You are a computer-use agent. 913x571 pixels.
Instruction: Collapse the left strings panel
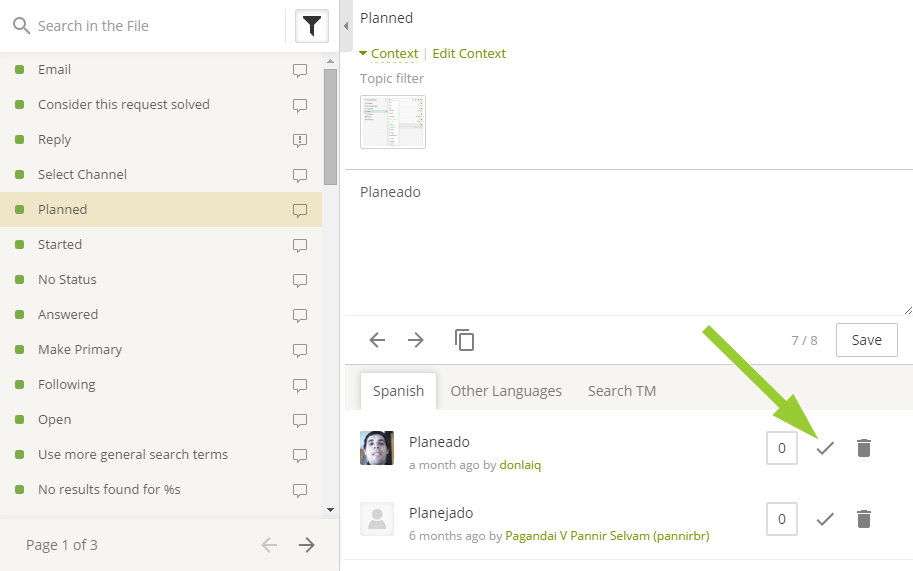pyautogui.click(x=345, y=25)
